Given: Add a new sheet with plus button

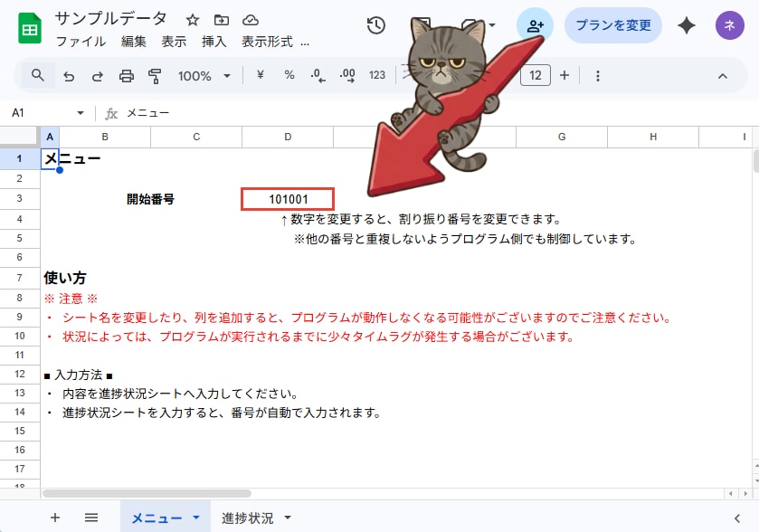Looking at the screenshot, I should click(55, 518).
